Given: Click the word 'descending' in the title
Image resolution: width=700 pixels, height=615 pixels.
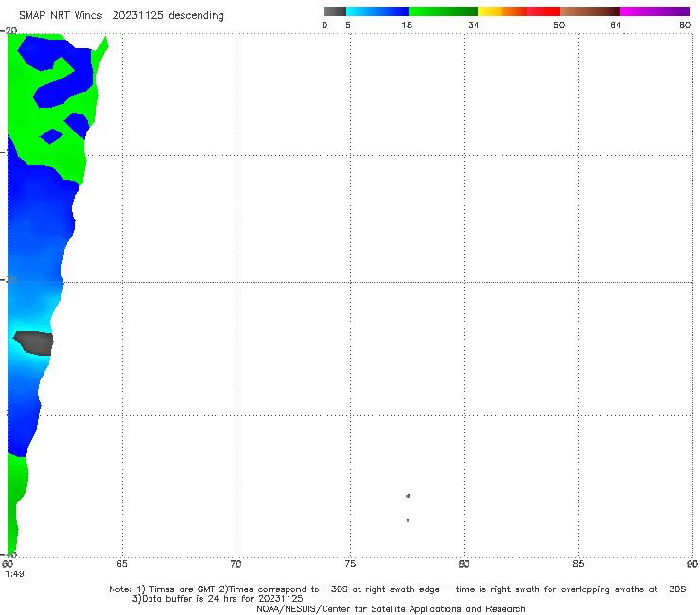Looking at the screenshot, I should 196,16.
